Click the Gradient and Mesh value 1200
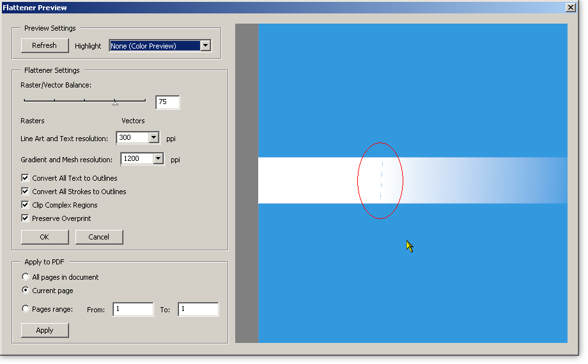This screenshot has width=588, height=364. pos(131,158)
